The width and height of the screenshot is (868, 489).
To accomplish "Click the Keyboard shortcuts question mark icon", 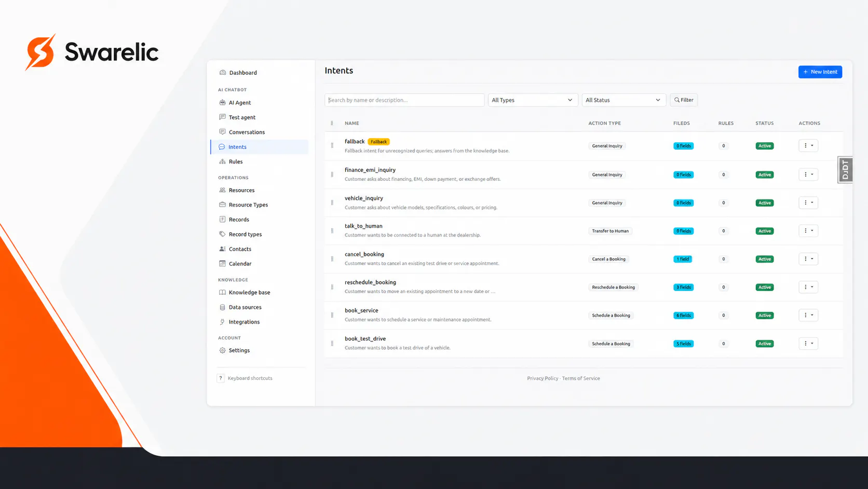I will (x=221, y=378).
